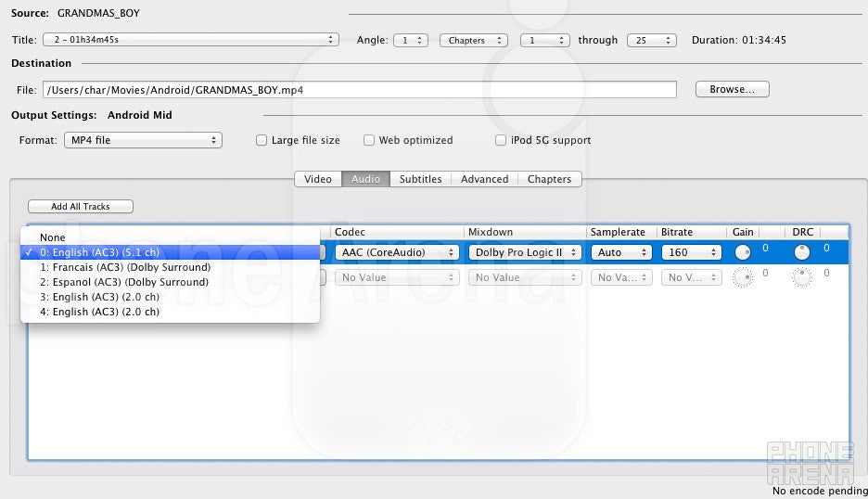Enable the iPod 5G support checkbox
Image resolution: width=868 pixels, height=499 pixels.
(x=501, y=140)
